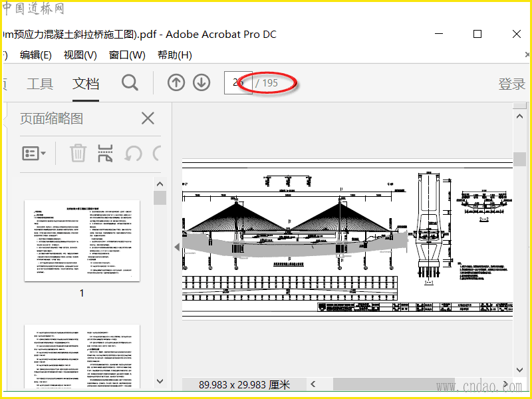This screenshot has height=399, width=532.
Task: Click the horizontal scrollbar of document view
Action: point(394,384)
